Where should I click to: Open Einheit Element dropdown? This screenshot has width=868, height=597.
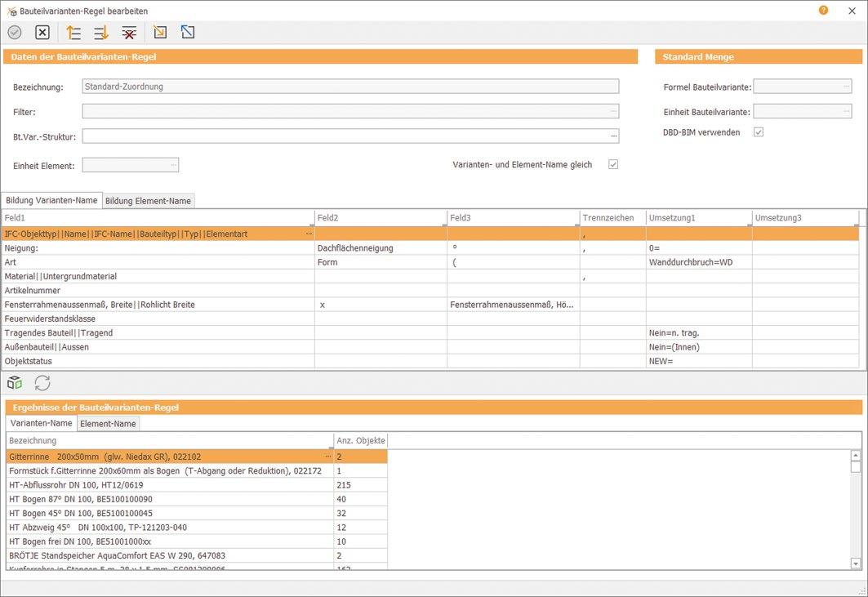[x=173, y=165]
